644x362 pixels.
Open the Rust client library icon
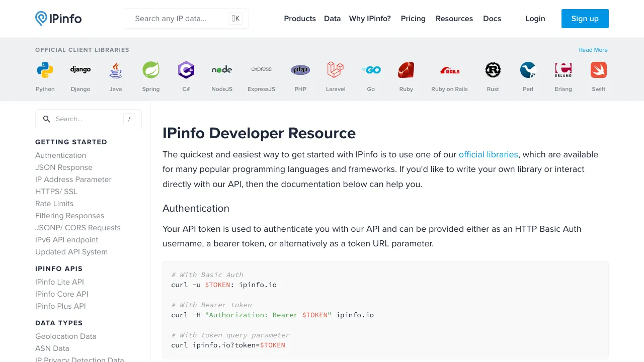(493, 70)
